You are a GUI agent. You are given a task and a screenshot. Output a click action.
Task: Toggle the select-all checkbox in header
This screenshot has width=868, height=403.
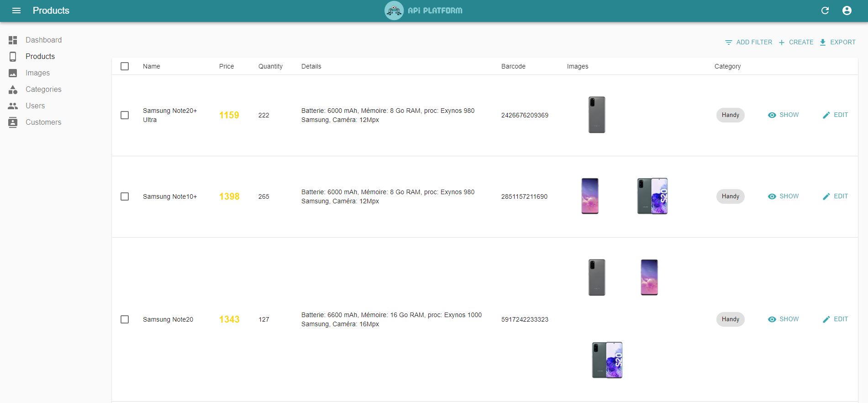coord(125,66)
